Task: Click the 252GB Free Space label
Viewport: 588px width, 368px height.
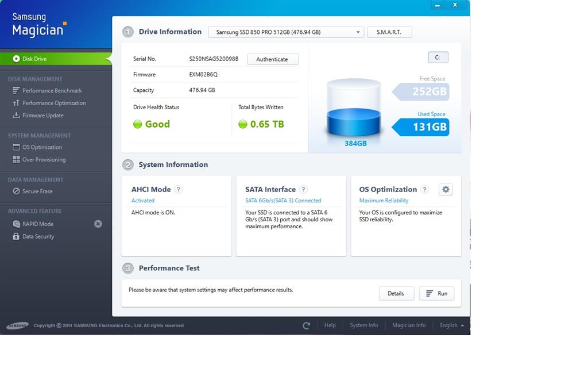Action: click(421, 91)
